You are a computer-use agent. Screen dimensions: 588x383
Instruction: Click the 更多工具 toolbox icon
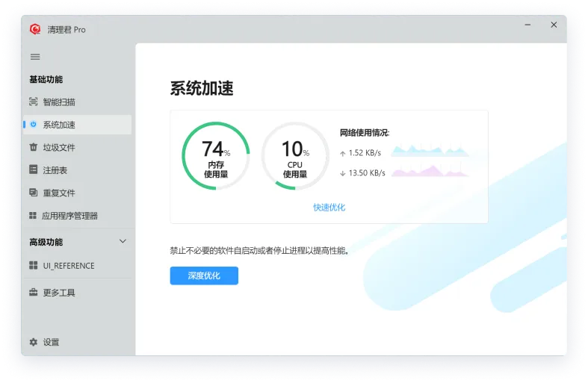(x=33, y=293)
